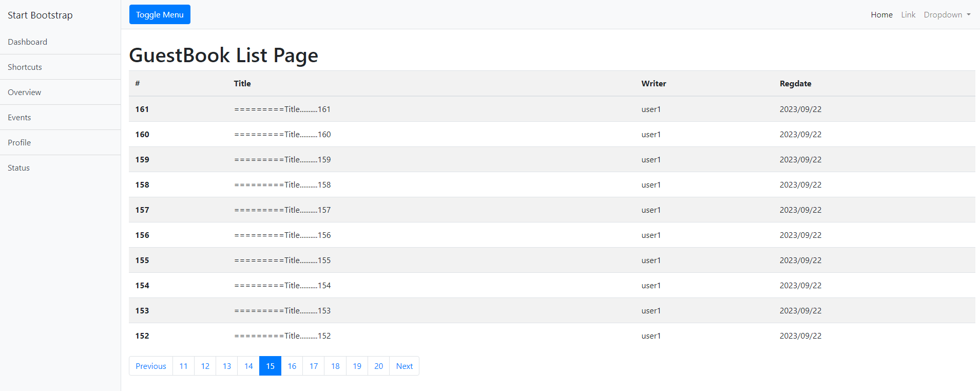Click the Toggle Menu button

pos(160,14)
